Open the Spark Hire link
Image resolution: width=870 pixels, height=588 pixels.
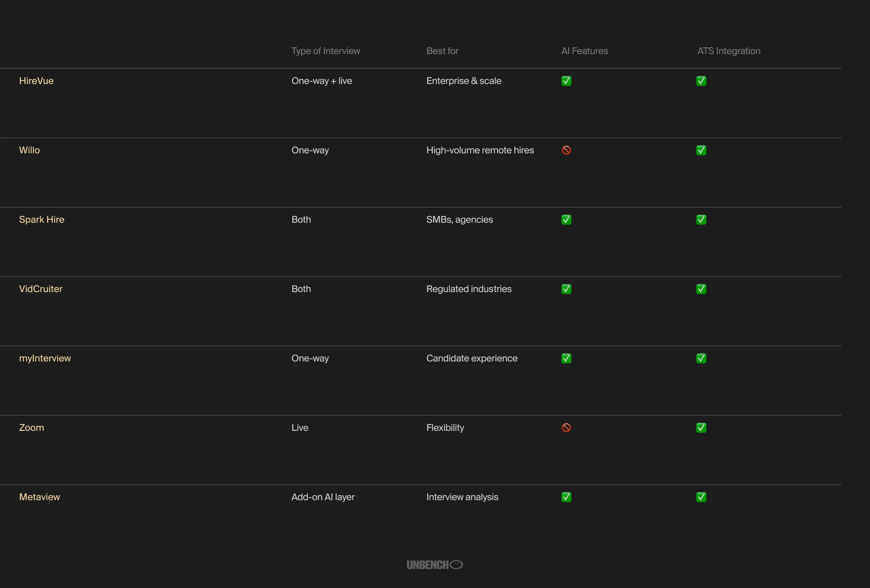point(42,220)
